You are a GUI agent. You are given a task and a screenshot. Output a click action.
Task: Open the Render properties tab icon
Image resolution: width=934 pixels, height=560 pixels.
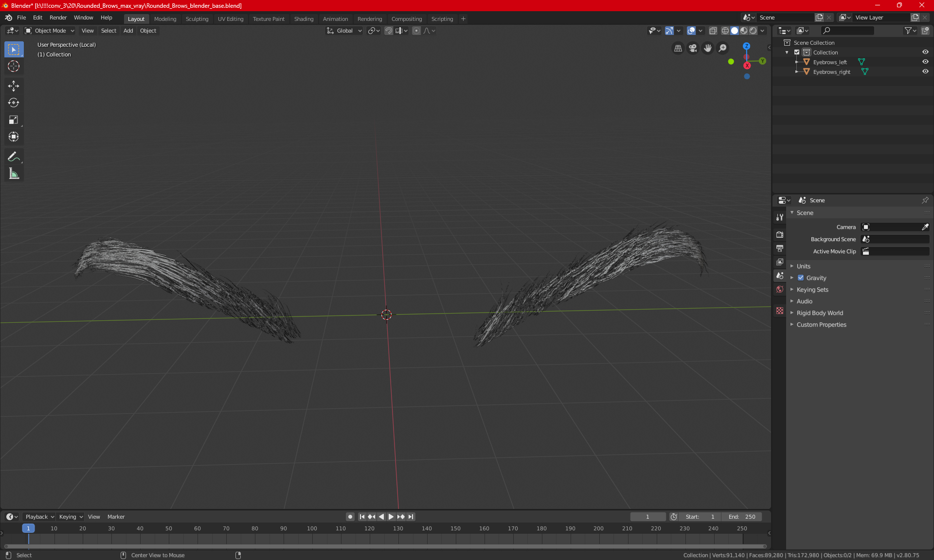(780, 234)
